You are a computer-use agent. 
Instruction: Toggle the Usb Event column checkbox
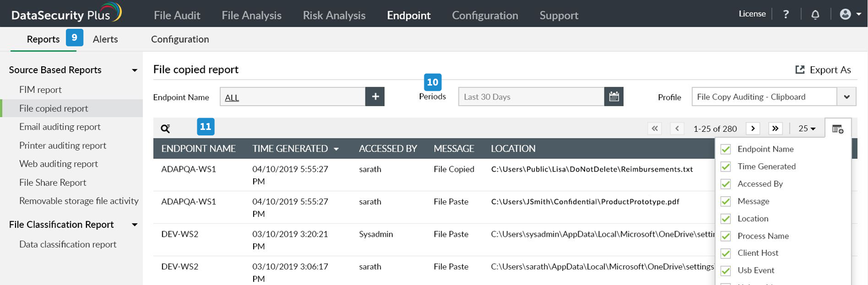726,271
